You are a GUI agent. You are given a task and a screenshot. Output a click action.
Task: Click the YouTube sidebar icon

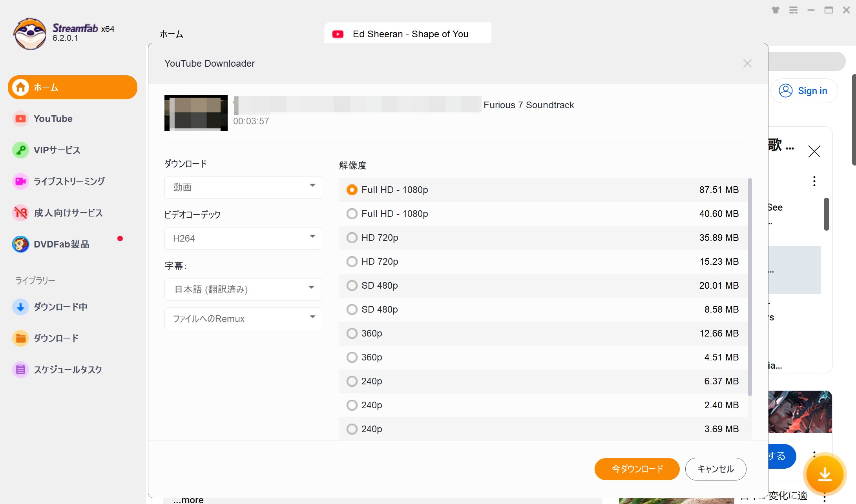click(20, 118)
